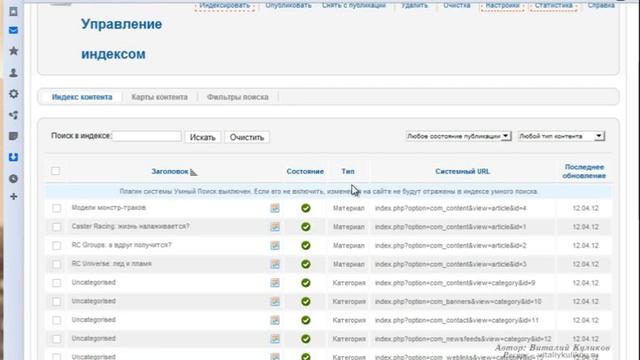Open the Справка toolbar button

point(601,5)
